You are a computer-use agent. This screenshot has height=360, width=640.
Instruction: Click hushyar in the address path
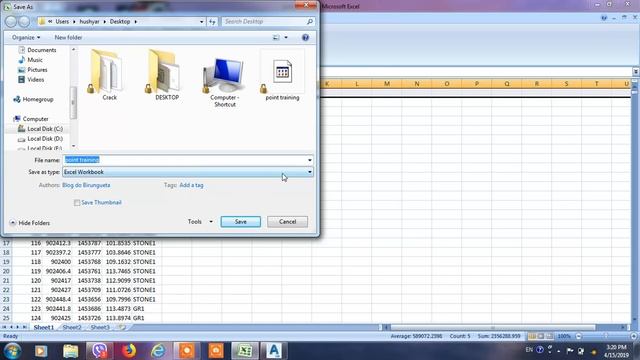pos(89,22)
